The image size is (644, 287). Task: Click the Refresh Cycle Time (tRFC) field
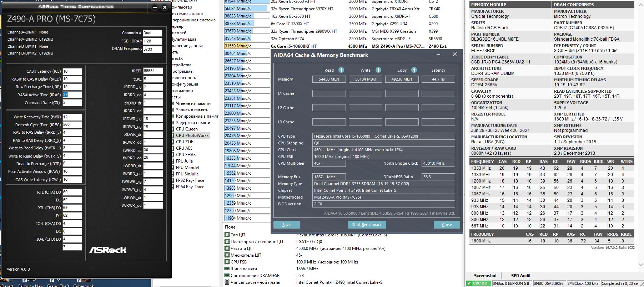[x=72, y=125]
